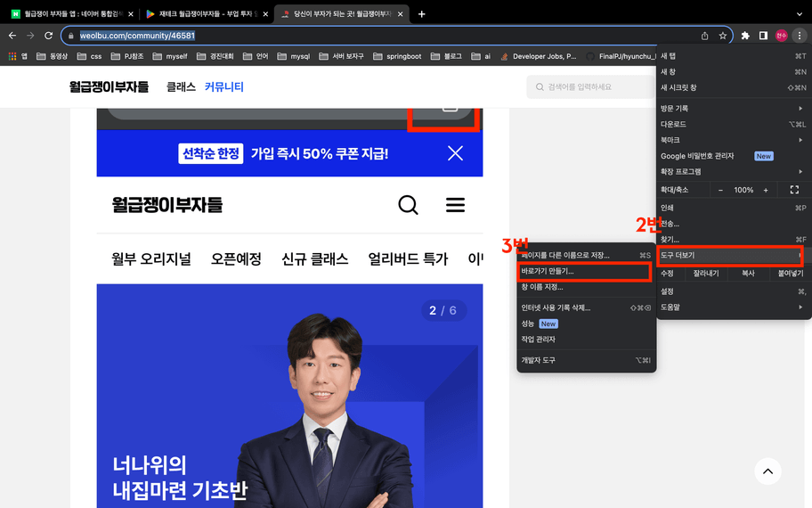Decrease zoom with the minus button
The height and width of the screenshot is (508, 812).
click(x=720, y=190)
